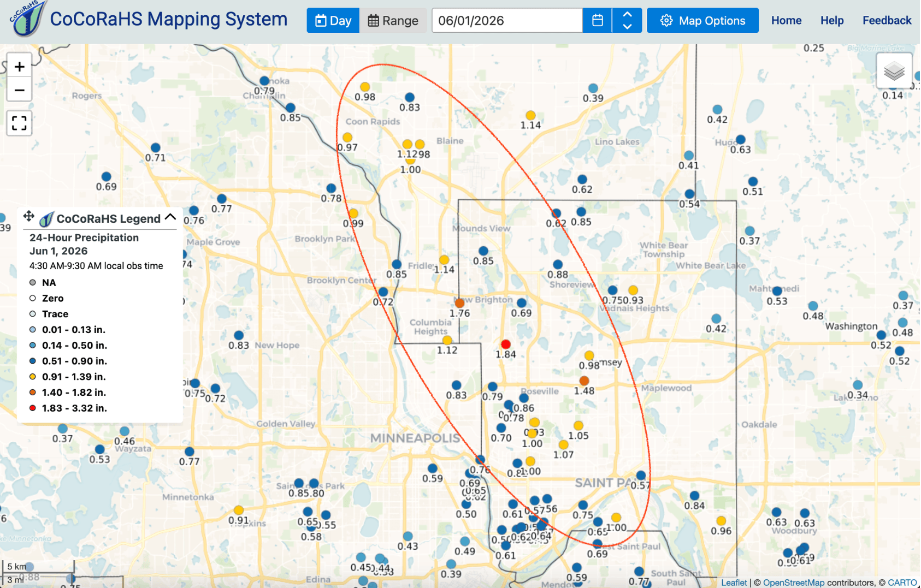
Task: Open the map layers control
Action: point(894,71)
